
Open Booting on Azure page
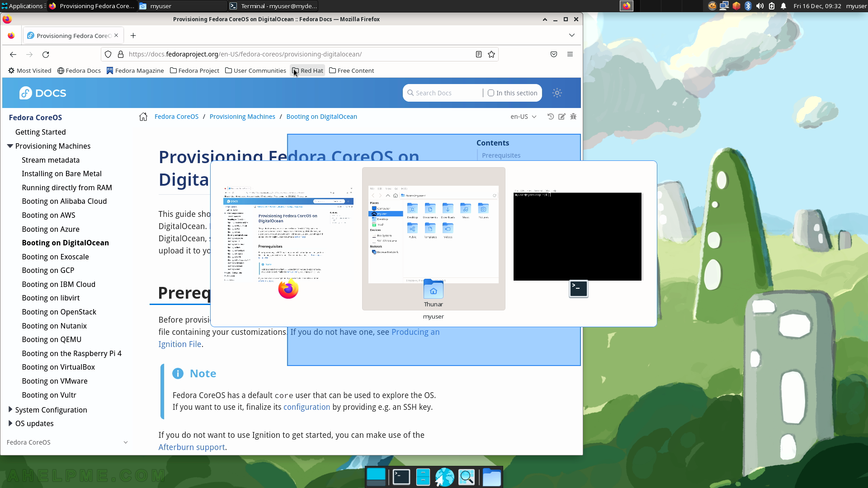(51, 229)
